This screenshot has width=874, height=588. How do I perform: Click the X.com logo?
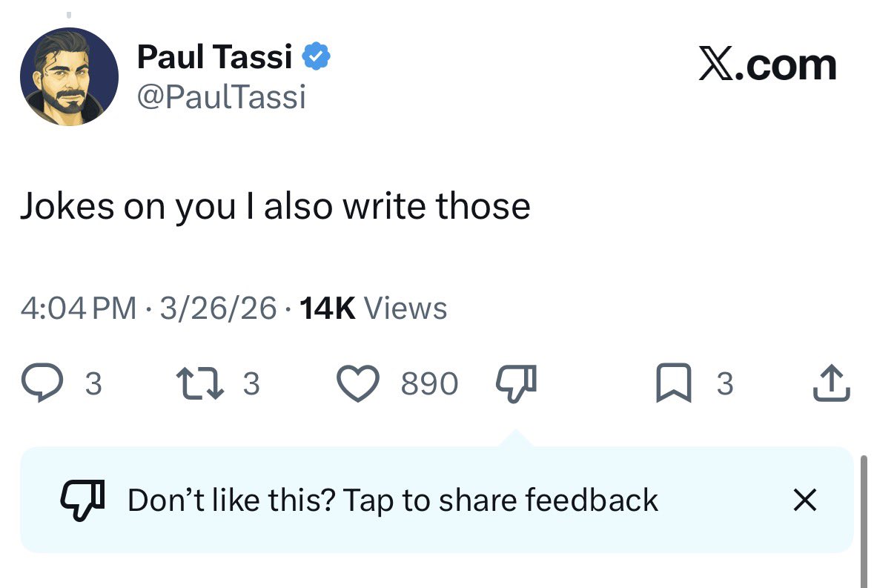[x=769, y=65]
